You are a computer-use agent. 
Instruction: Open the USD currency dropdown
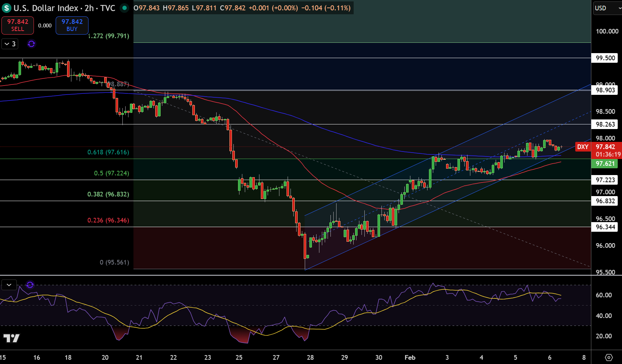tap(607, 8)
